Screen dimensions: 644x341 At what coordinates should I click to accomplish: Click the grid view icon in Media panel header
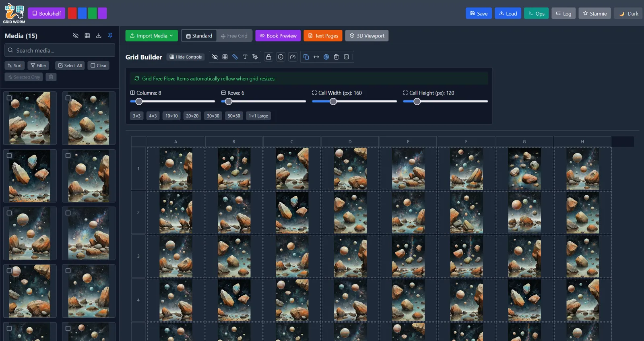[x=87, y=36]
